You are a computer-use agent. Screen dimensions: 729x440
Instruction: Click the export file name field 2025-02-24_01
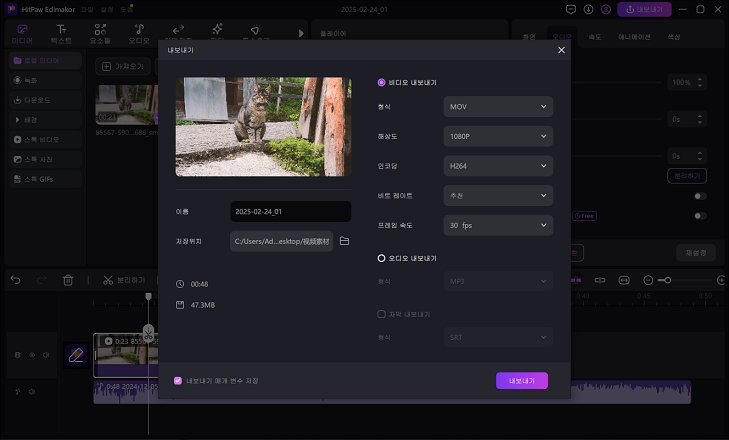pos(291,212)
